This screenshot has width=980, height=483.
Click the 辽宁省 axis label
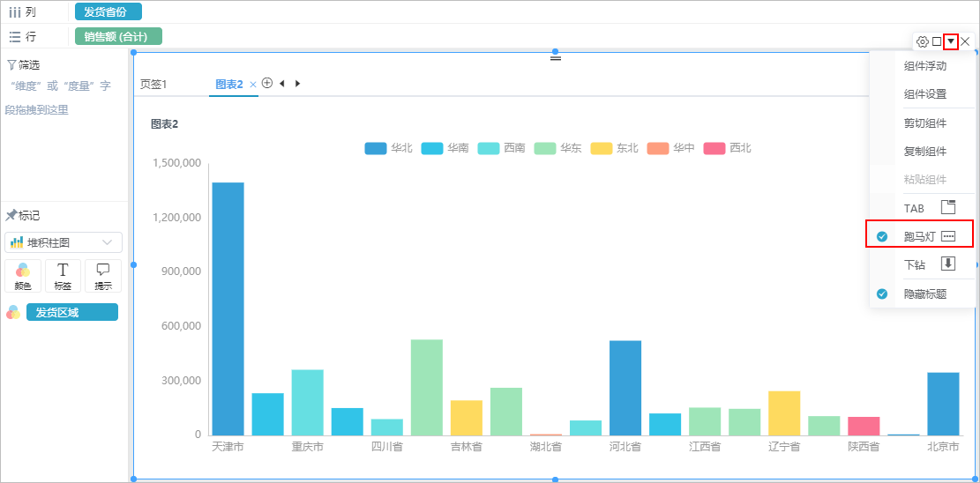pyautogui.click(x=784, y=447)
